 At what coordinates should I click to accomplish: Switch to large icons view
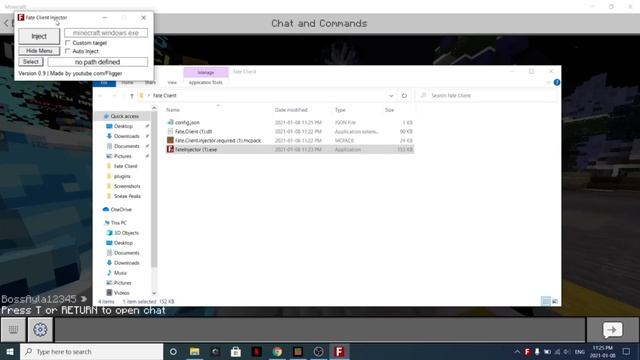click(x=555, y=301)
